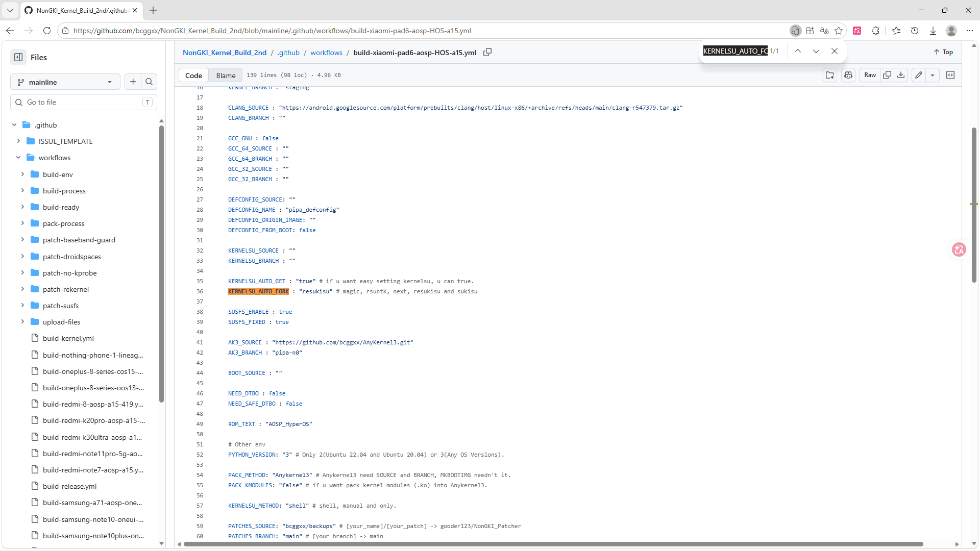Collapse the .github folder
The height and width of the screenshot is (551, 980).
click(x=14, y=125)
